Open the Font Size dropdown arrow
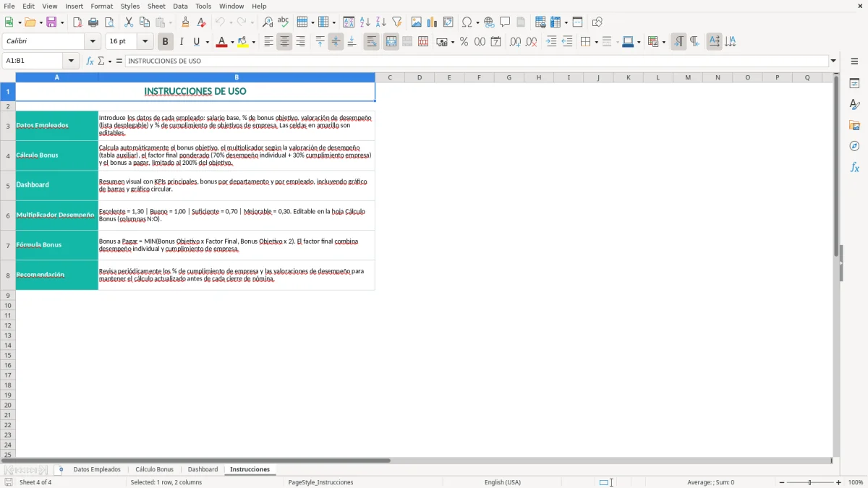Image resolution: width=868 pixels, height=488 pixels. [x=145, y=42]
